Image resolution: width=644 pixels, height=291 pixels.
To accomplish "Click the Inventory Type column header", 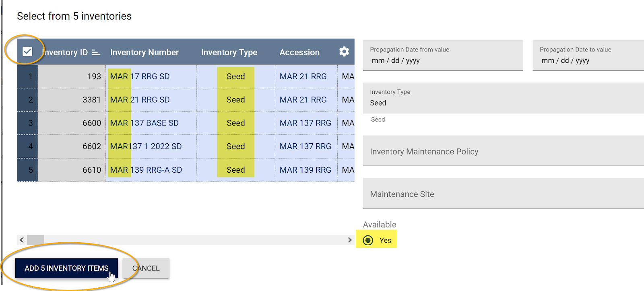I will (x=229, y=52).
